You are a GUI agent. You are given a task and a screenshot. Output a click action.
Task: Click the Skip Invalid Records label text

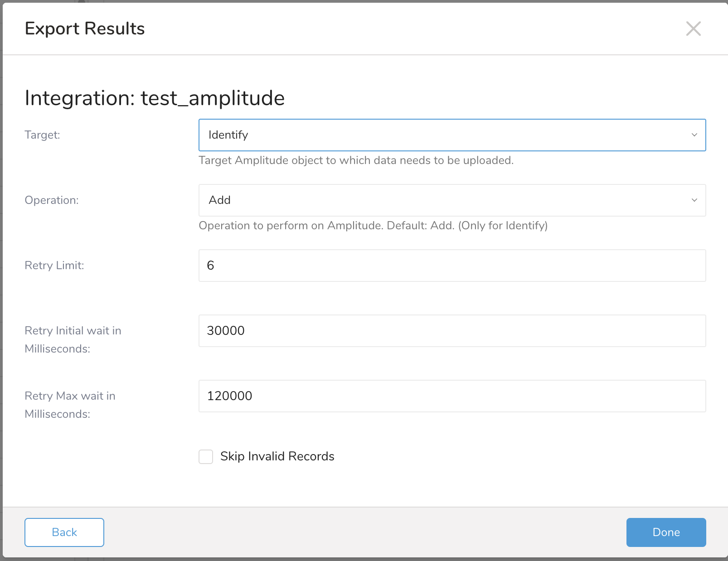[x=277, y=456]
